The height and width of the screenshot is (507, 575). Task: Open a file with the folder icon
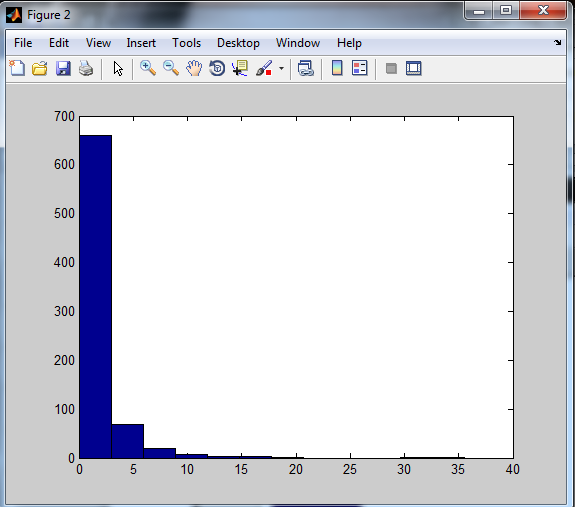tap(40, 68)
